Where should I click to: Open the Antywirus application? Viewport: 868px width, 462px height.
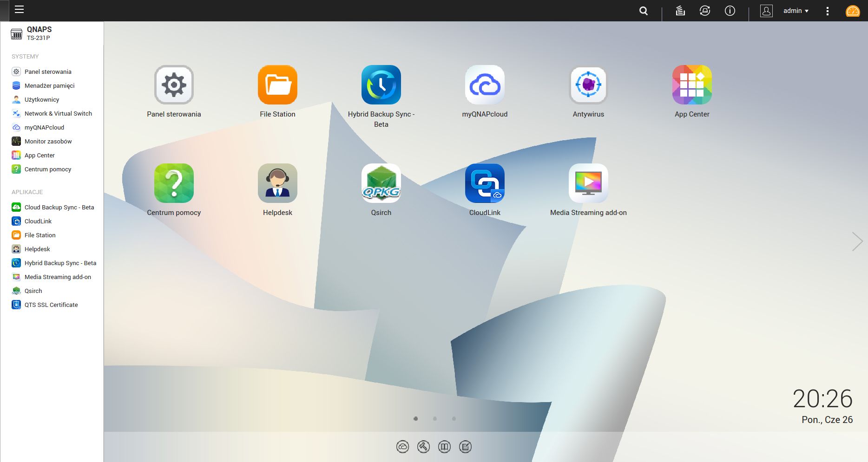click(588, 85)
